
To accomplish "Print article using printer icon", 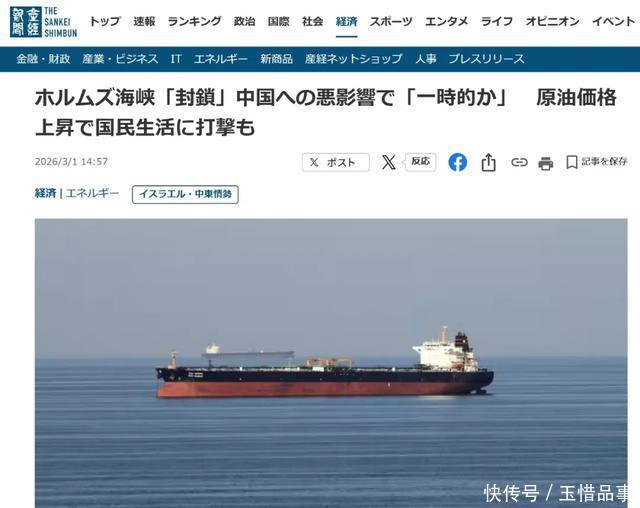I will coord(546,163).
